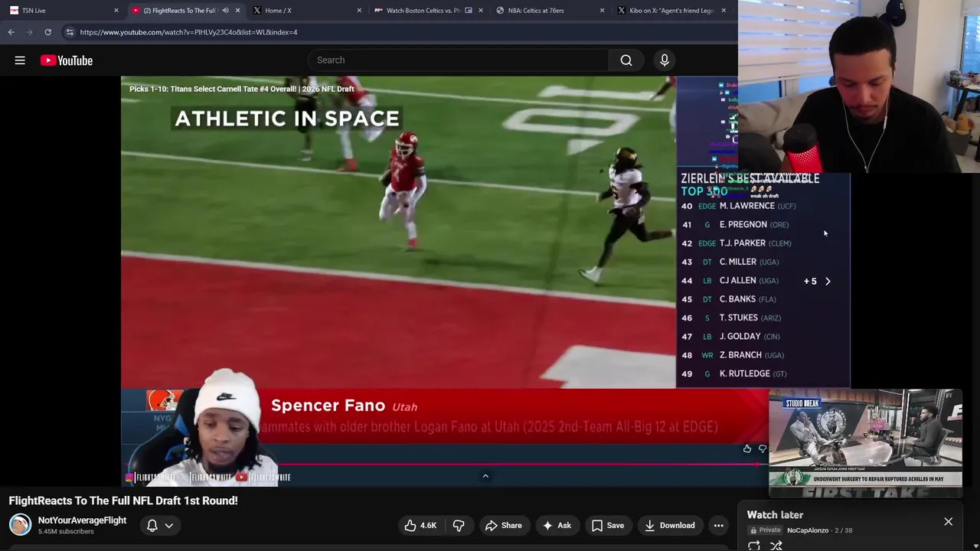Like the video with 4.6K likes
The image size is (980, 551).
(420, 526)
